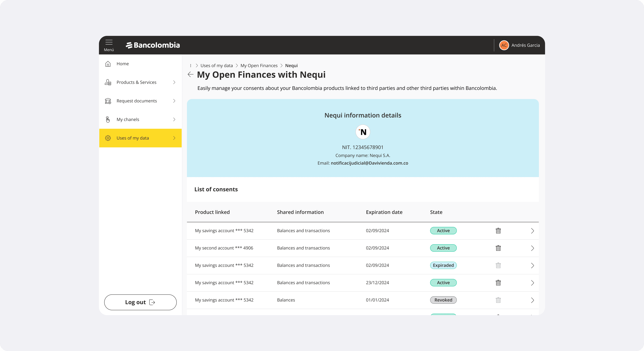Expand the Uses of my data chevron
The width and height of the screenshot is (644, 351).
coord(174,138)
